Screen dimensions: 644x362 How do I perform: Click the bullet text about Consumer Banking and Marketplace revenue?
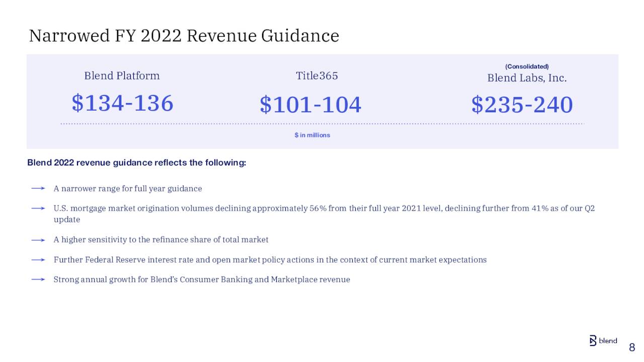pos(202,280)
